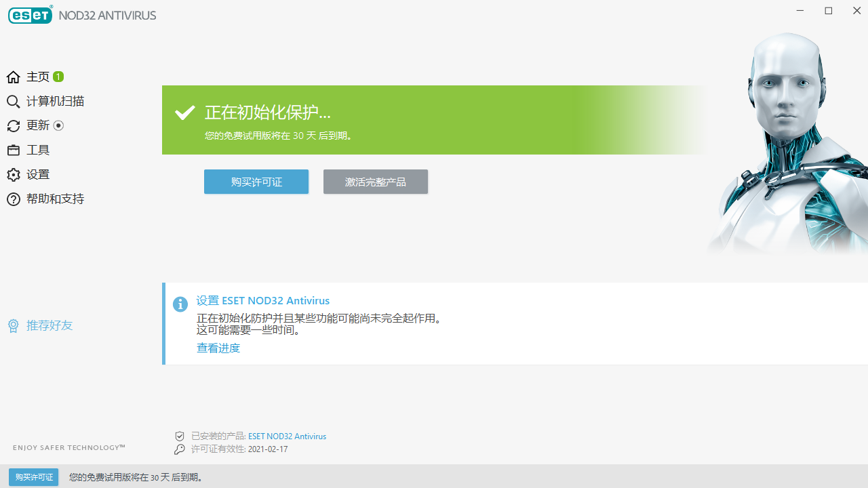Click the update status indicator dot

click(x=58, y=125)
